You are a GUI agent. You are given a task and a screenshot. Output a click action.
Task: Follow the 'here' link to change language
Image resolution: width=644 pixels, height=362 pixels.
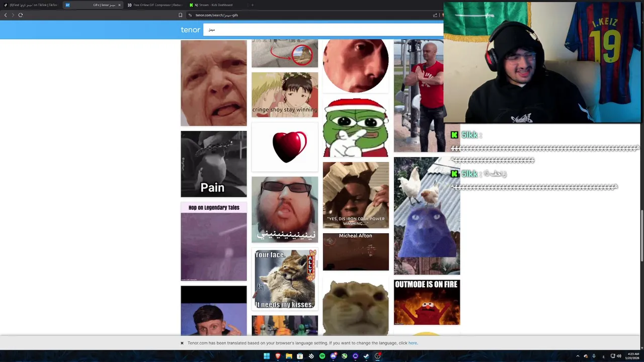click(x=413, y=343)
